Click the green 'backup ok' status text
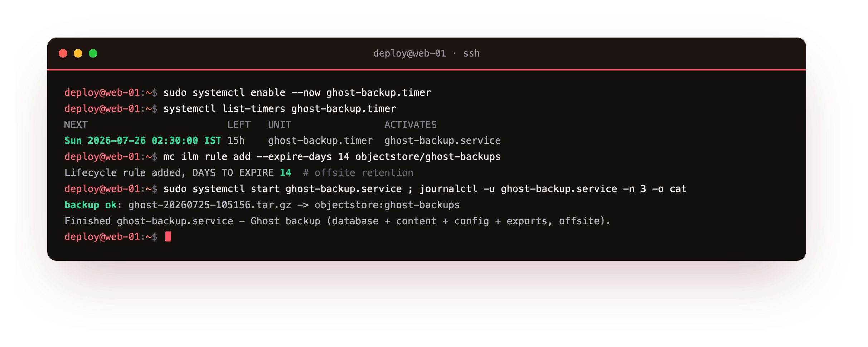The image size is (868, 347). [x=91, y=205]
